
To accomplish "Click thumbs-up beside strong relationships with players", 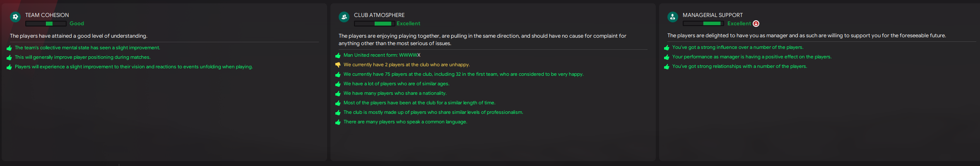I will coord(667,67).
